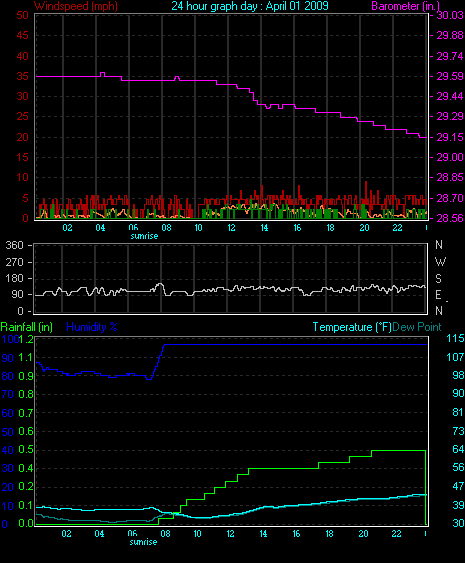The image size is (465, 563).
Task: Click the 'Humidity %' legend label
Action: pyautogui.click(x=92, y=327)
